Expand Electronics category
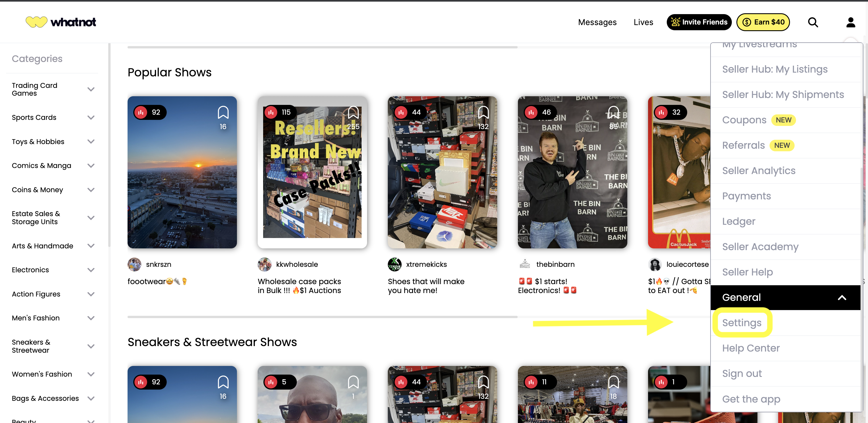 [91, 270]
